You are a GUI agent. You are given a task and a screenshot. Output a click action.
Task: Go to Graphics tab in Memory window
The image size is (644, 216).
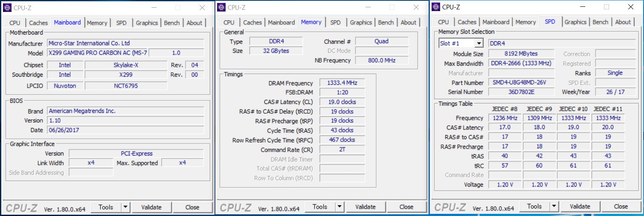[361, 22]
